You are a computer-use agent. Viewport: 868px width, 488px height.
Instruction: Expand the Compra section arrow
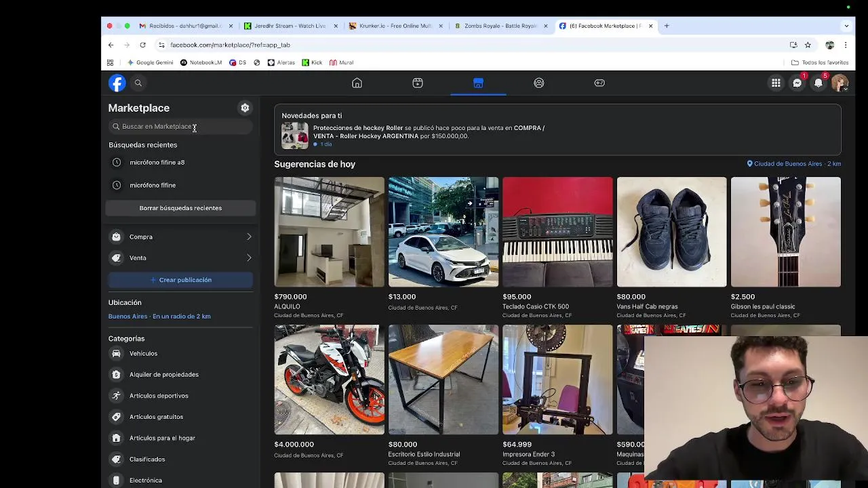click(249, 237)
